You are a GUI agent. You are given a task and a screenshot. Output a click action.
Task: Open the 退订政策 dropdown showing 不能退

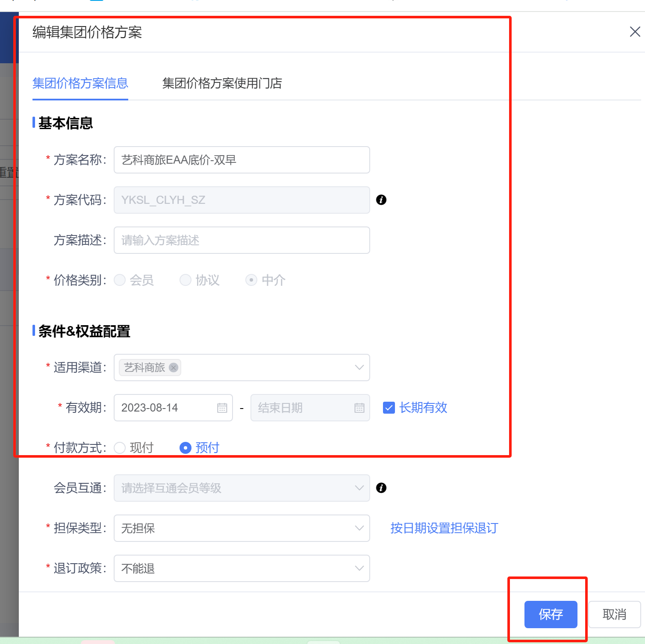click(x=242, y=568)
